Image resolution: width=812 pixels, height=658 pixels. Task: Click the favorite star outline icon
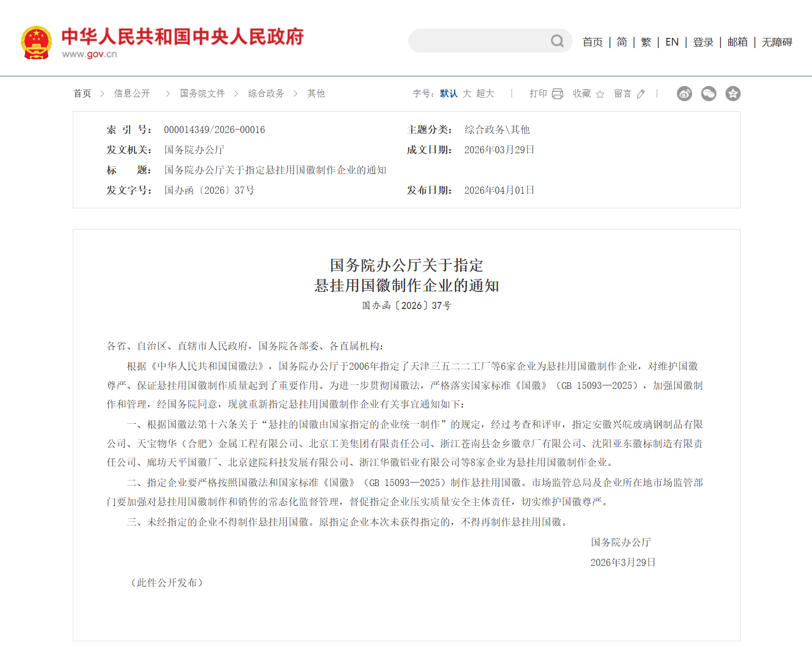[600, 94]
